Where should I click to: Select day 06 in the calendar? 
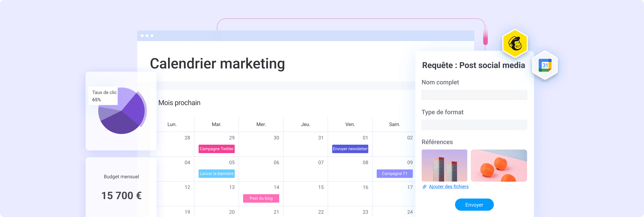[x=276, y=162]
